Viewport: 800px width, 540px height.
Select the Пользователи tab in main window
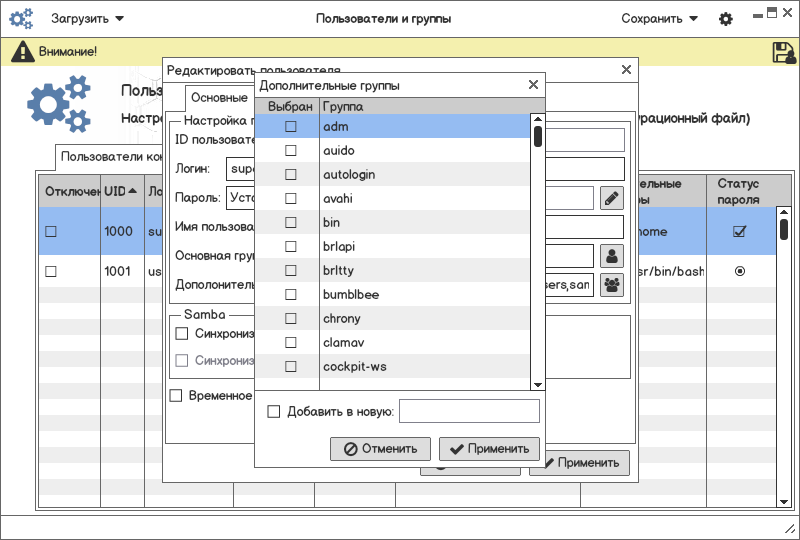pos(108,157)
